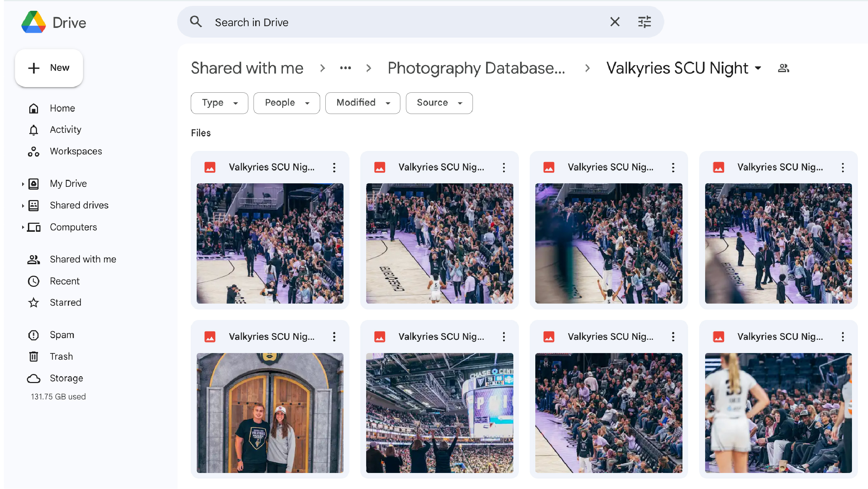Click the manage members icon beside Valkyries SCU Night

pos(783,68)
